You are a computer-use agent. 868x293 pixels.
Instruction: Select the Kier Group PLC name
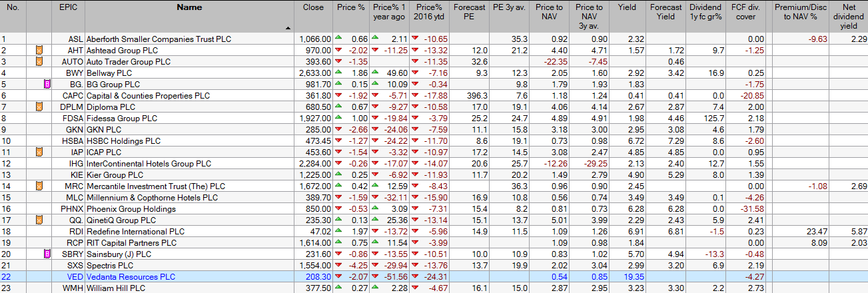[115, 175]
